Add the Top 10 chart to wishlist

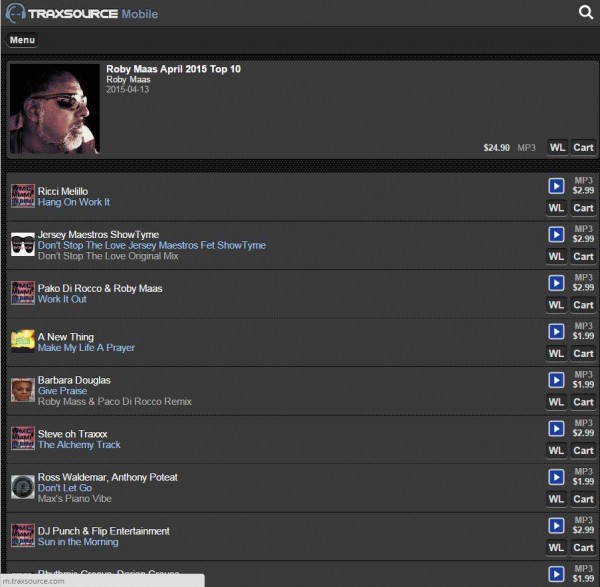coord(557,148)
